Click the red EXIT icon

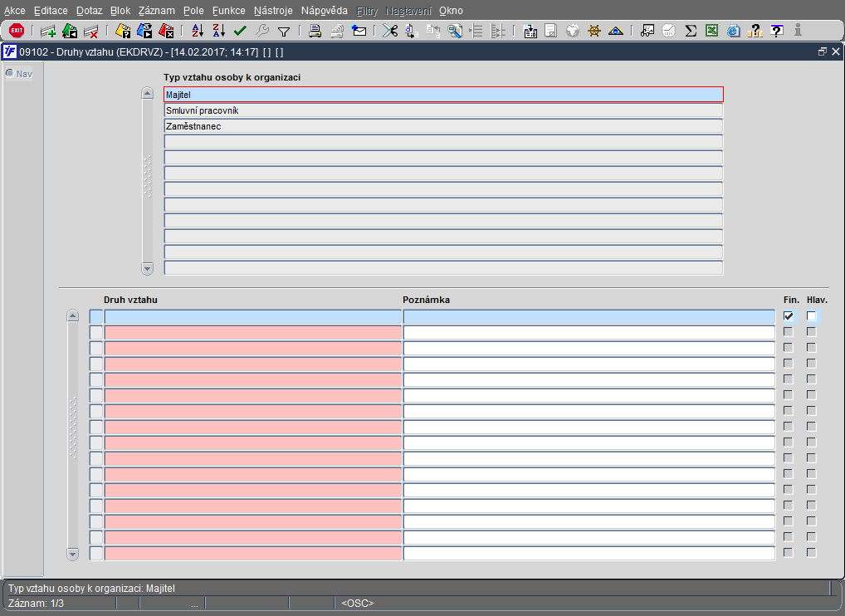click(16, 31)
